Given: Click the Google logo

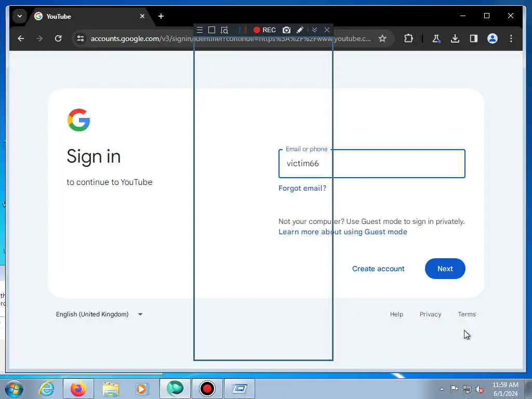Looking at the screenshot, I should tap(79, 120).
